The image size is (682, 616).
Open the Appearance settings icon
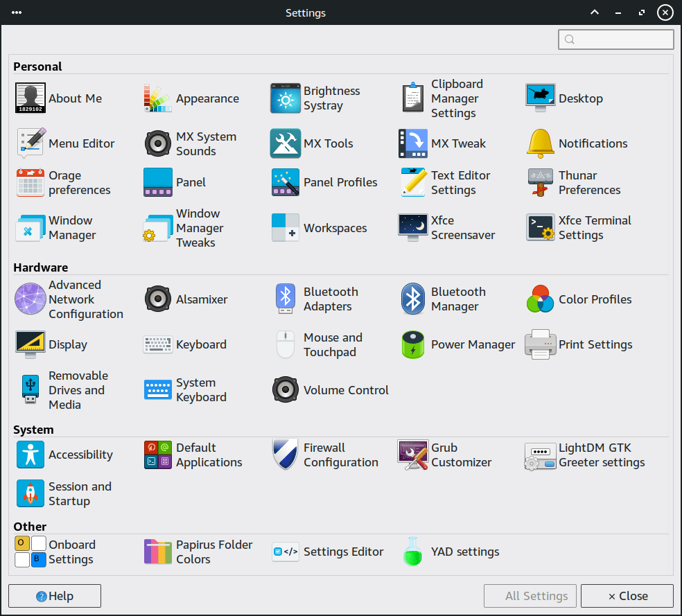click(157, 99)
